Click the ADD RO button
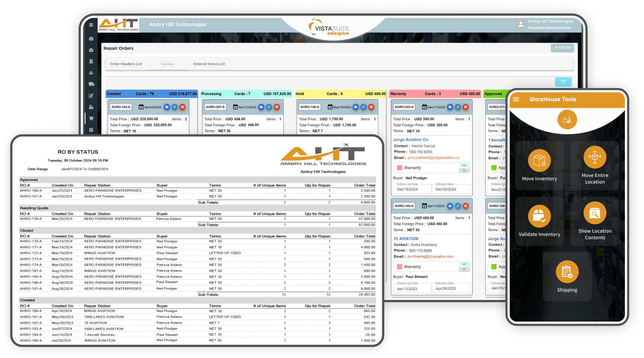Viewport: 644px width, 358px height. pos(562,48)
